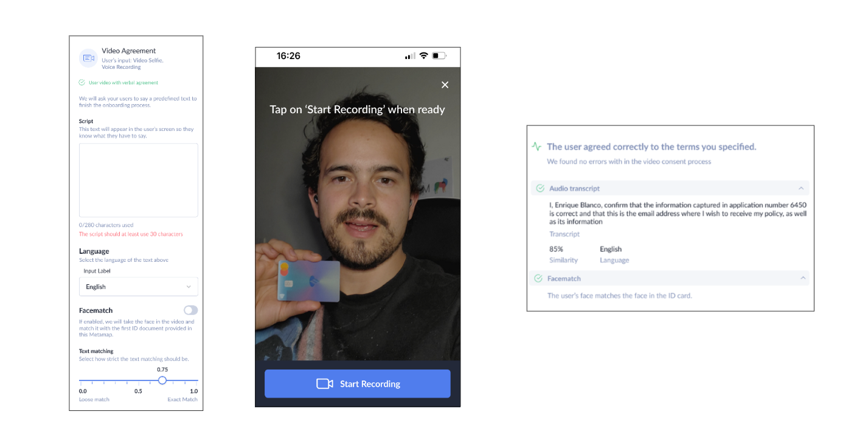The height and width of the screenshot is (442, 868).
Task: Click the Audio transcript header label
Action: click(574, 189)
